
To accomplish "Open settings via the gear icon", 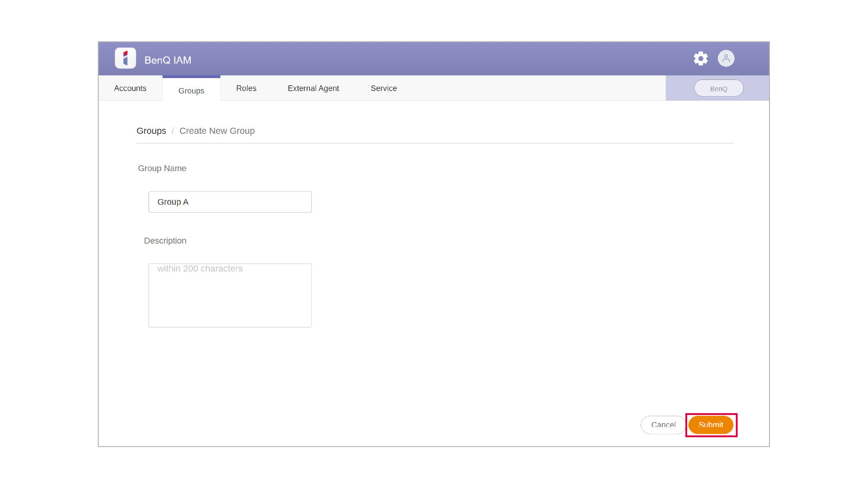I will point(700,59).
